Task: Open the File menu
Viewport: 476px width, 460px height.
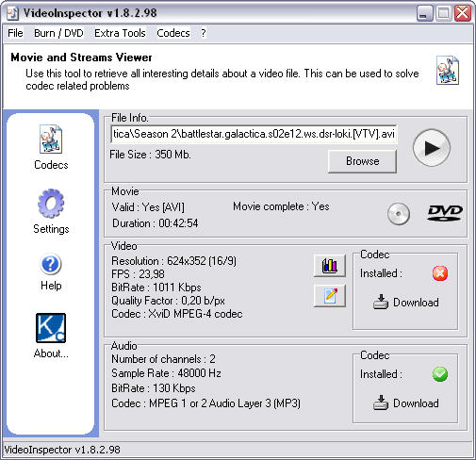Action: (15, 33)
